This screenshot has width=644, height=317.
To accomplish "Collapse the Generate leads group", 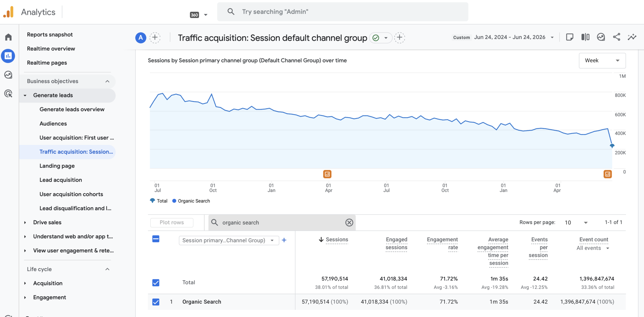I will click(25, 95).
